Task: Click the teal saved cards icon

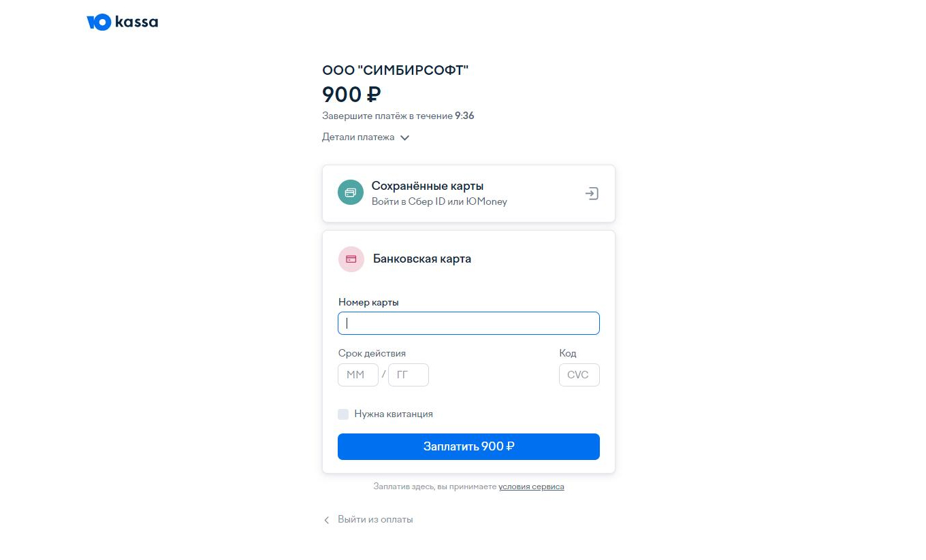Action: [350, 193]
